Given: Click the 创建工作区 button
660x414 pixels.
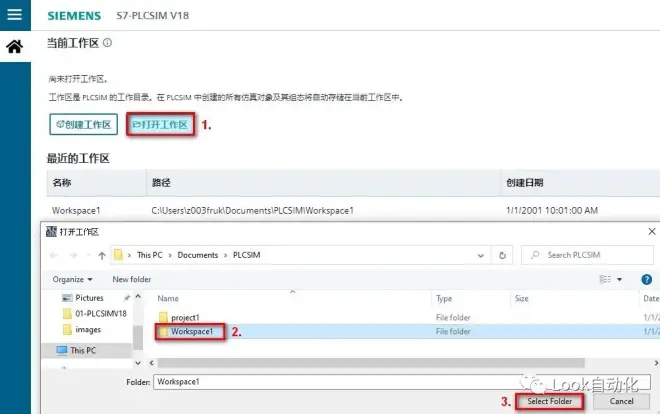Looking at the screenshot, I should [x=83, y=124].
